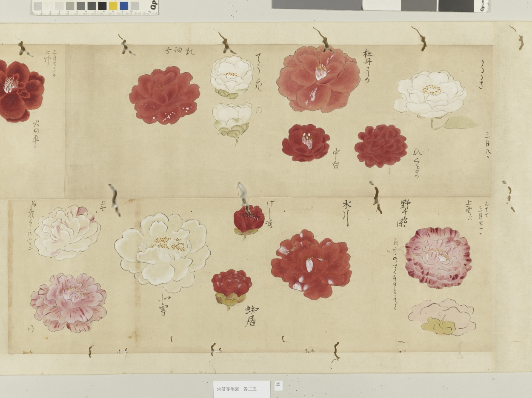Click the pink-striped camellia above the 同 mark
This screenshot has height=398, width=532.
tap(68, 302)
